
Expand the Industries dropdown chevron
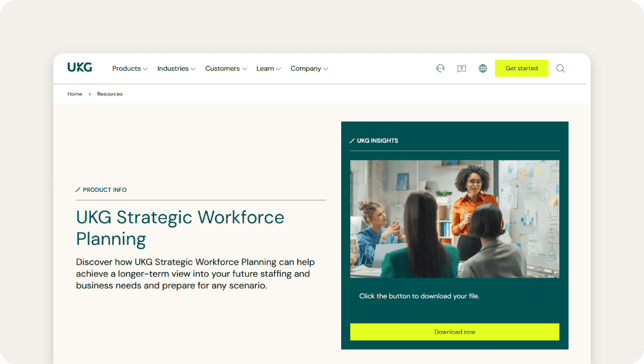(x=193, y=69)
